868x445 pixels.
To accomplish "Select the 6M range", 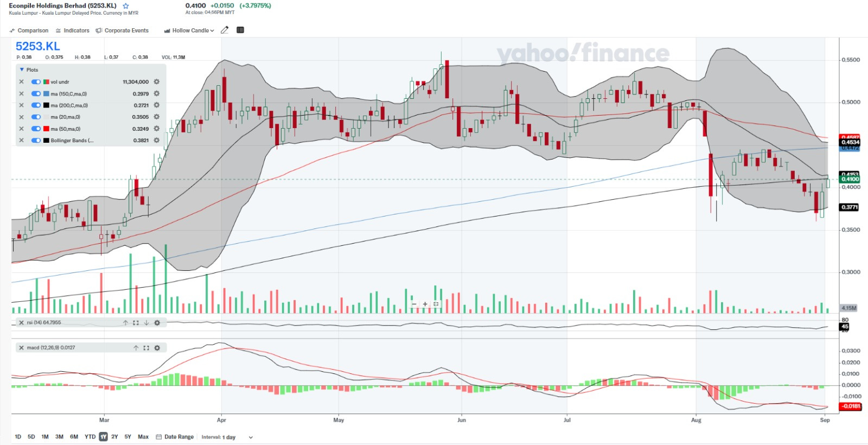I will point(74,437).
